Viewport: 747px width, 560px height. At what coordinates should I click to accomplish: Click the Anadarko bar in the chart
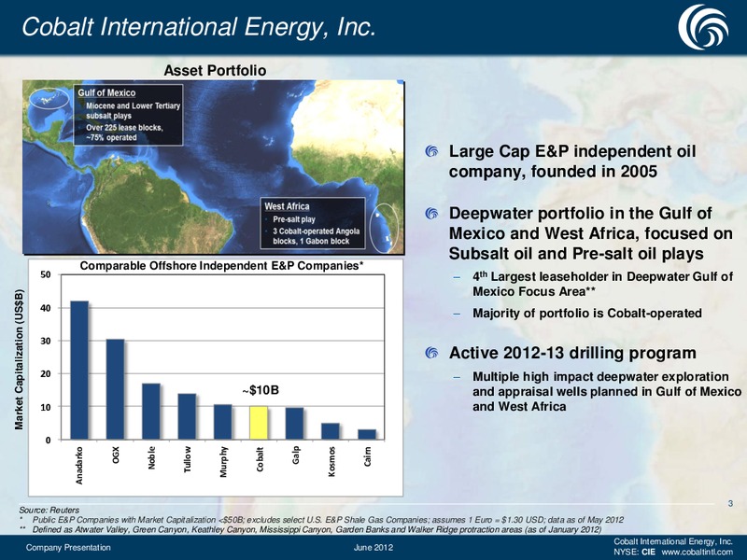pyautogui.click(x=79, y=370)
